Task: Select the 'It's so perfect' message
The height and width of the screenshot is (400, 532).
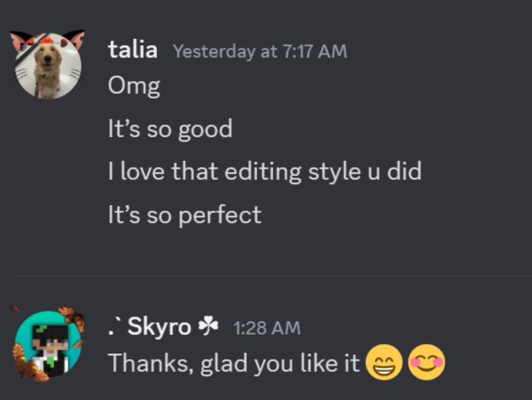Action: pyautogui.click(x=184, y=215)
